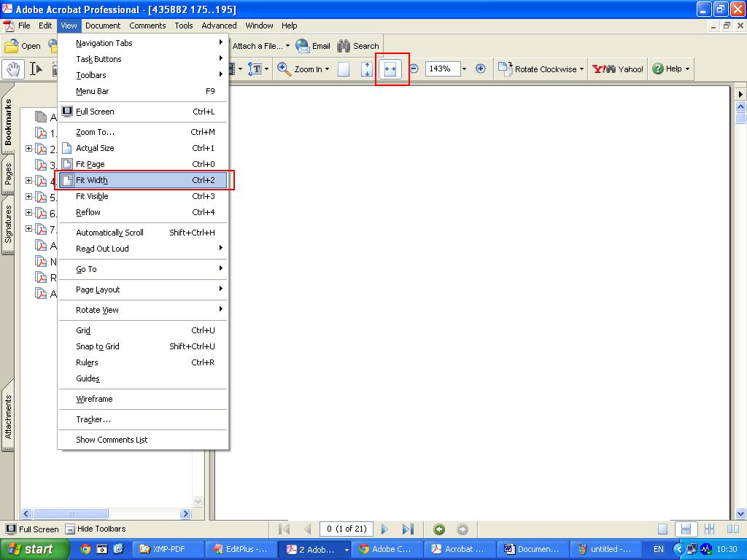This screenshot has height=560, width=747.
Task: Choose Full Screen from View menu
Action: click(x=142, y=112)
